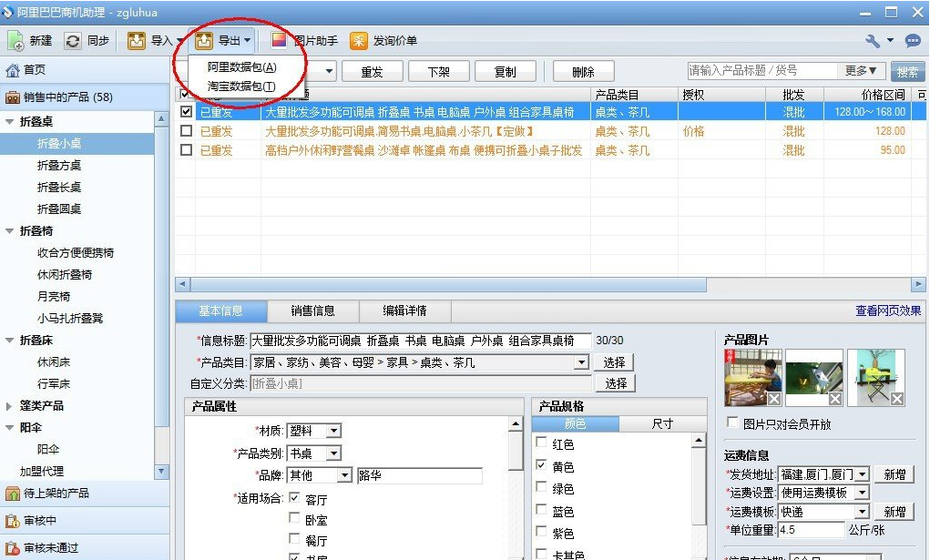Remove the first product image thumbnail
930x560 pixels.
pos(774,399)
